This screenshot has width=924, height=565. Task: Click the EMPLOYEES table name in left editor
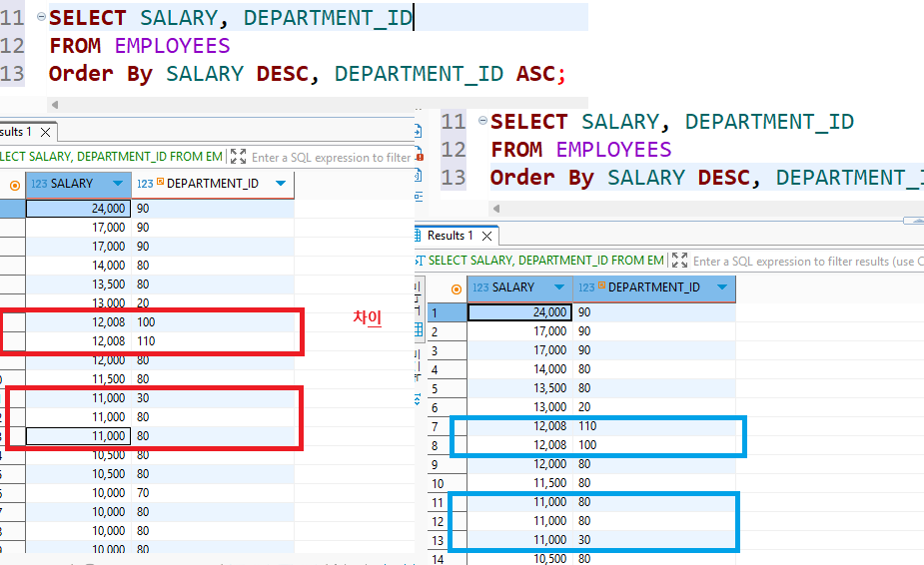pyautogui.click(x=172, y=46)
